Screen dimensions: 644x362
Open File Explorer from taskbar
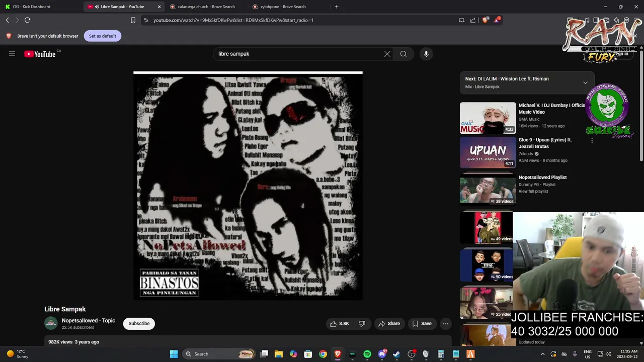click(x=279, y=354)
